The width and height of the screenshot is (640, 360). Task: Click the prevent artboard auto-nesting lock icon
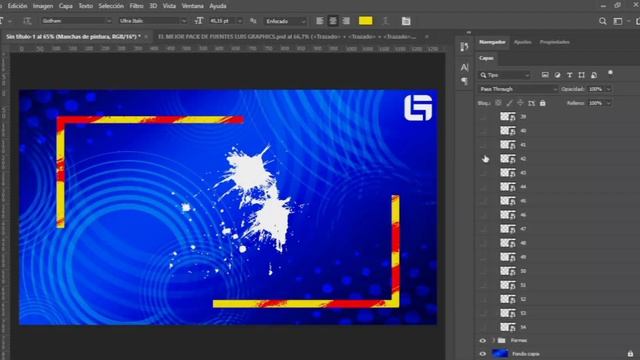[x=531, y=103]
